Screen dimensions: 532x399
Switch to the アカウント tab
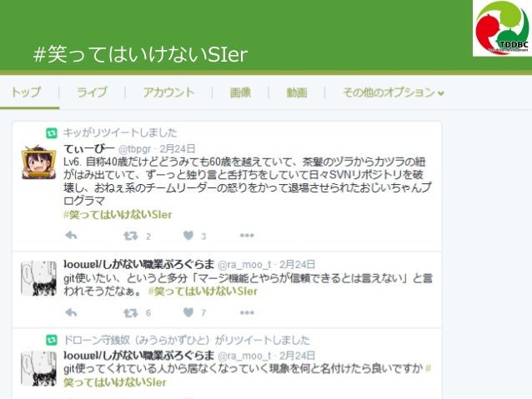pos(168,92)
